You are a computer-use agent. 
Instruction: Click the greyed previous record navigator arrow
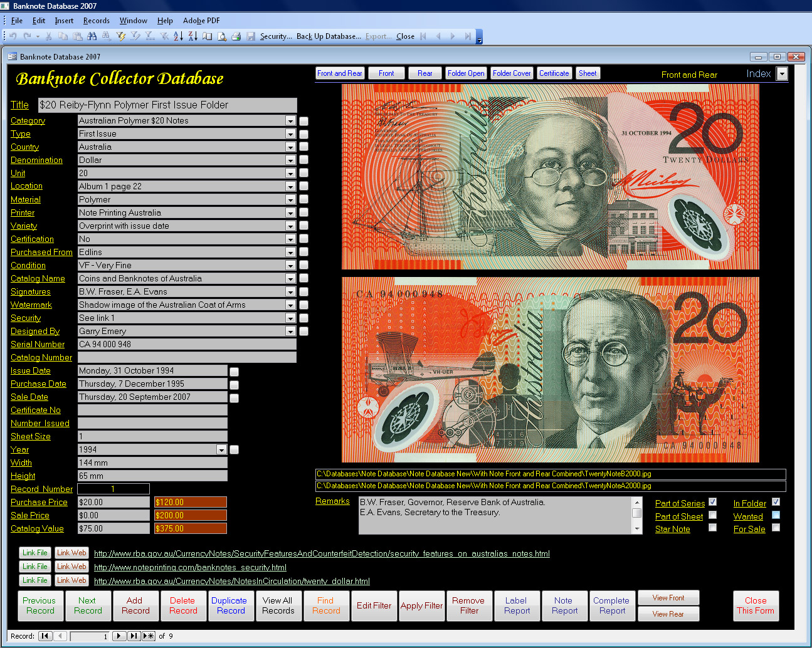60,635
